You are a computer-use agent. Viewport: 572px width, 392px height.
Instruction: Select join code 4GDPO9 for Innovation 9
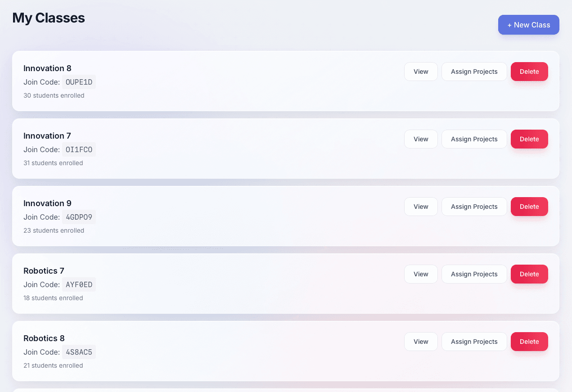tap(79, 217)
